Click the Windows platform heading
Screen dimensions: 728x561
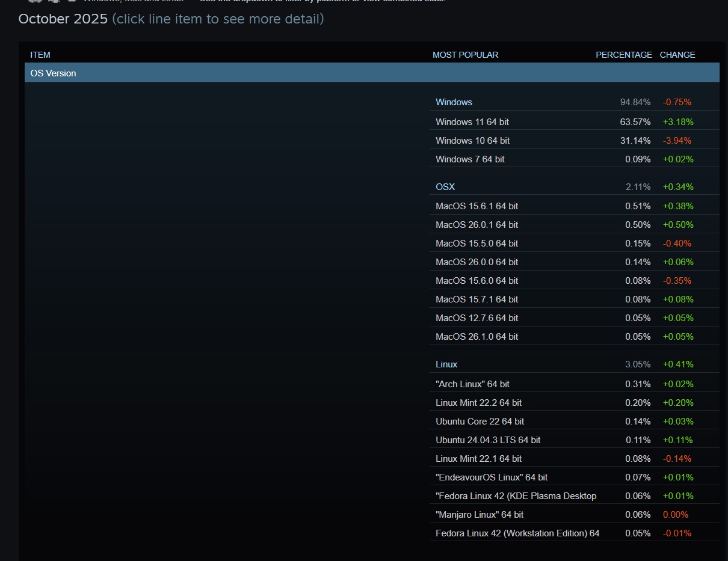pos(454,102)
